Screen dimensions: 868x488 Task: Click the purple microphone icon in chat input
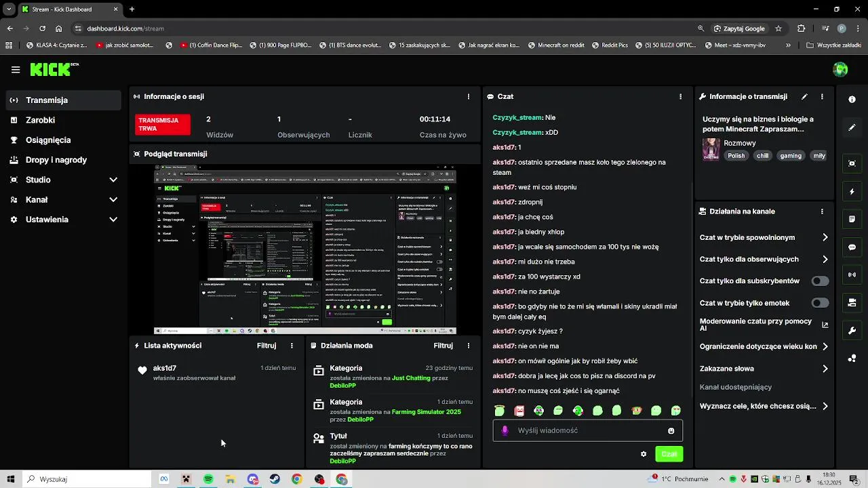(505, 430)
